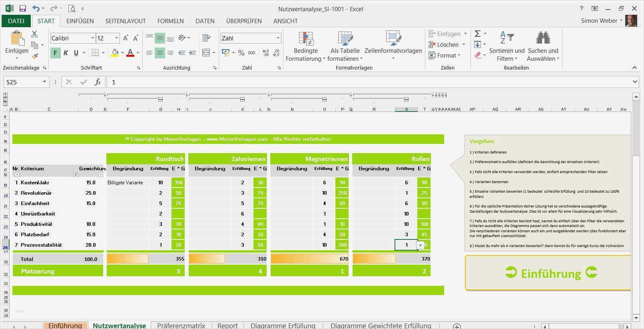Save the workbook with the floppy icon
Viewport: 644px width, 329px height.
tap(22, 8)
